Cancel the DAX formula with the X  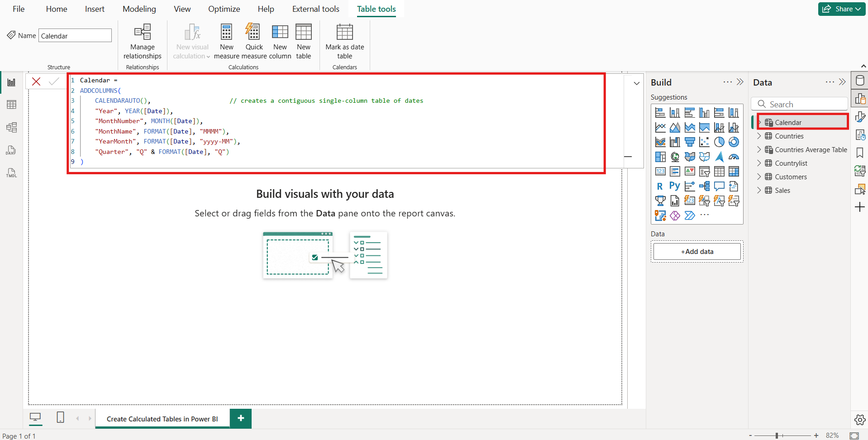tap(36, 81)
